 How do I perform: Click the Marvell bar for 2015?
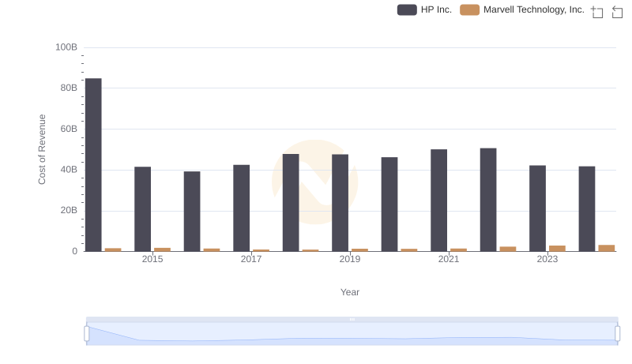click(x=163, y=250)
